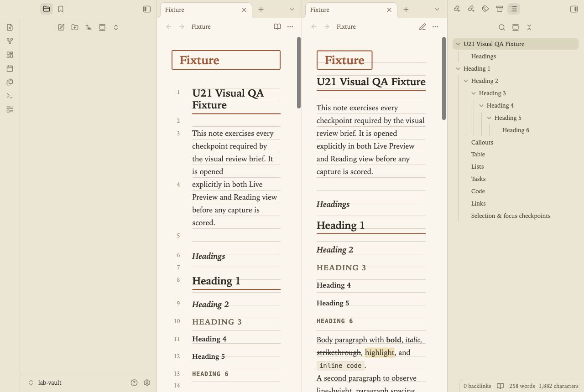This screenshot has height=392, width=584.
Task: Open the backlinks tab in right sidebar
Action: click(457, 9)
